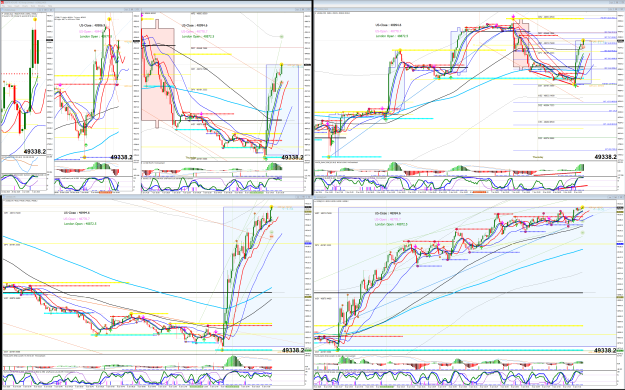
Task: Click the time axis under the bottom-right chart
Action: (465, 387)
